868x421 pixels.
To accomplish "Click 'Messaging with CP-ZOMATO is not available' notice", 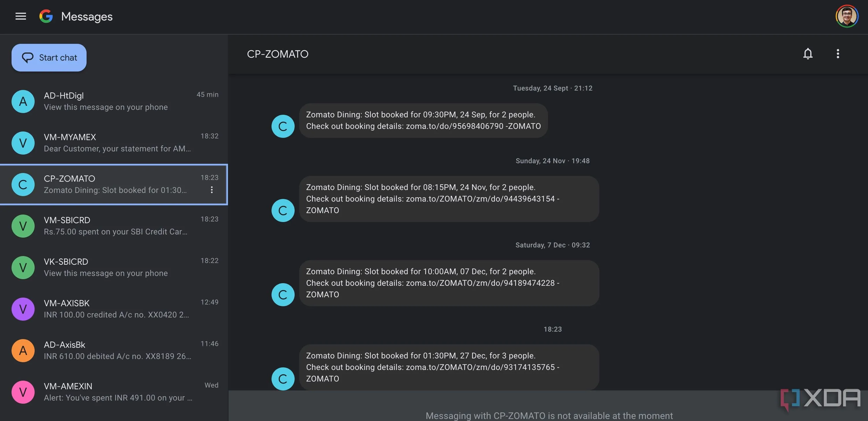I will point(549,416).
